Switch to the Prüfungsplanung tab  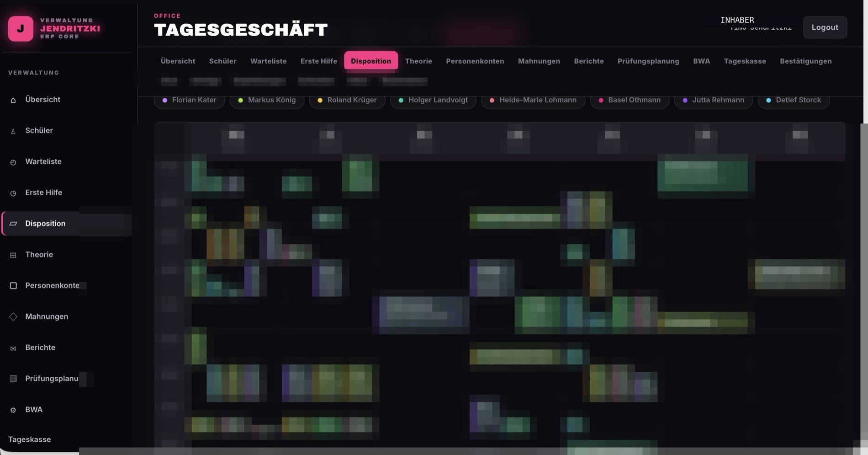click(648, 61)
